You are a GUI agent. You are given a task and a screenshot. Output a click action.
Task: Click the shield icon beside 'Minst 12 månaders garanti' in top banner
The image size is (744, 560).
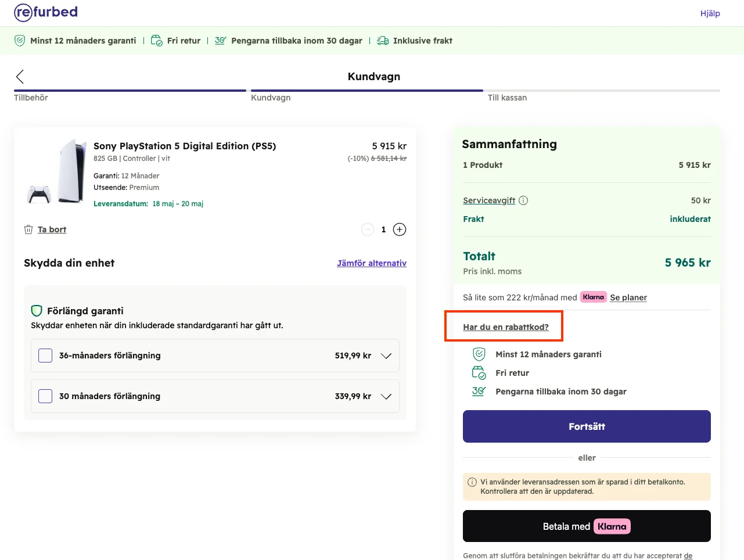[x=20, y=41]
